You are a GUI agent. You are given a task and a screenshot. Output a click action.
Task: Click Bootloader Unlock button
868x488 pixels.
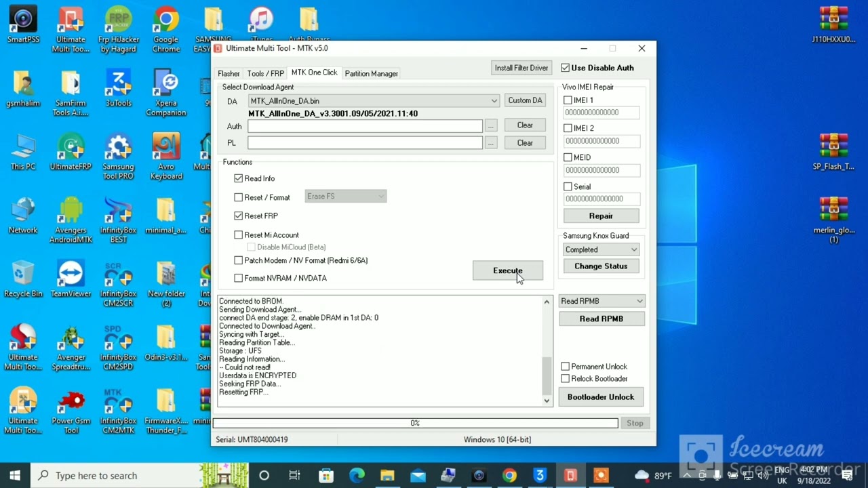(601, 397)
